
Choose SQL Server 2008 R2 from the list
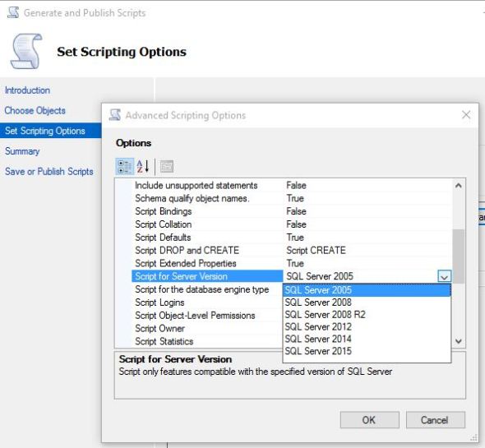[x=367, y=315]
